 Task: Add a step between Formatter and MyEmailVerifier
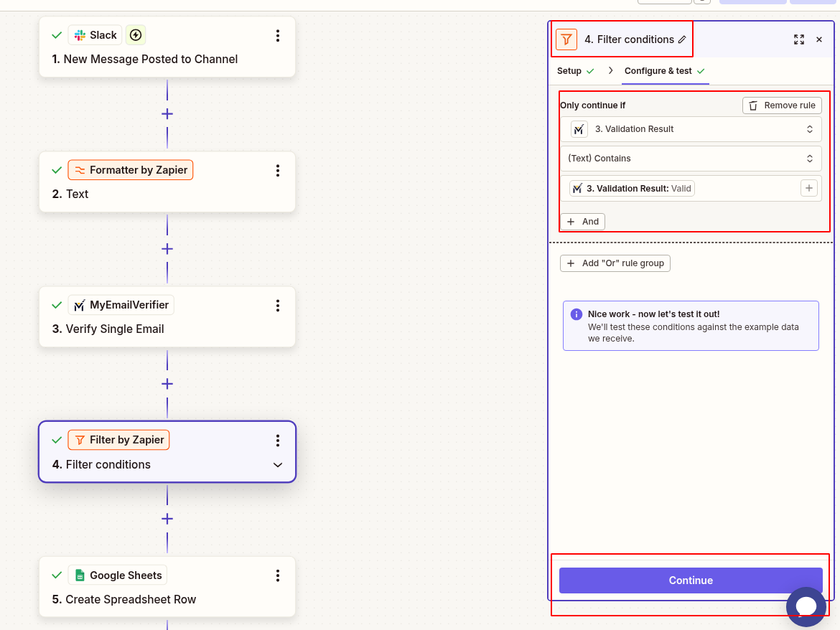coord(167,248)
